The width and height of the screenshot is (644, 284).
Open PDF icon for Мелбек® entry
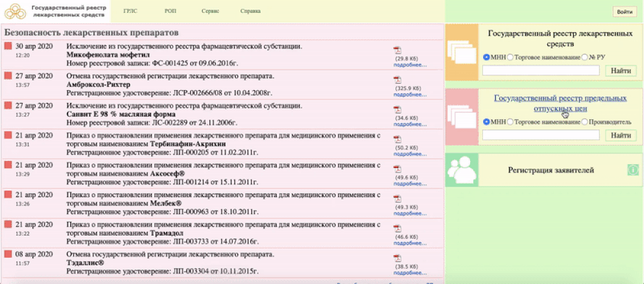coord(397,199)
